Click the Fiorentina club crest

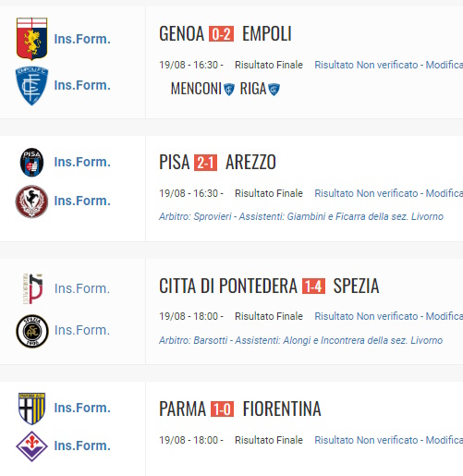click(x=31, y=446)
